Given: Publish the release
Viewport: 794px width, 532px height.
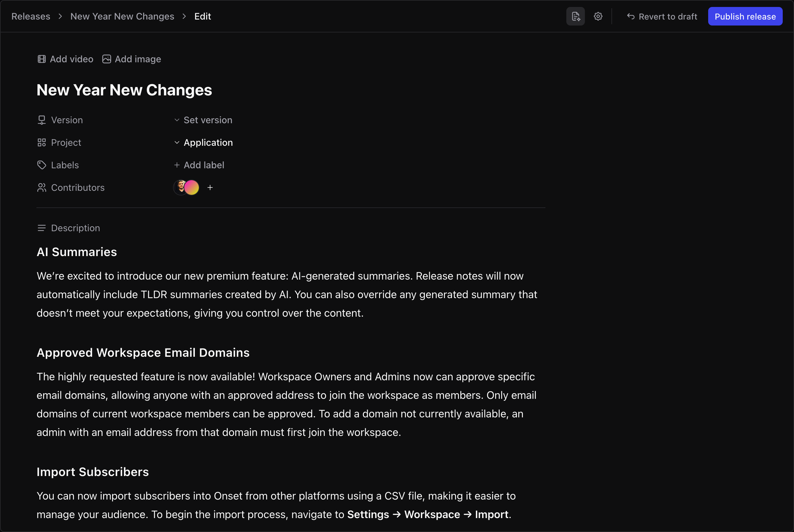Looking at the screenshot, I should point(745,16).
